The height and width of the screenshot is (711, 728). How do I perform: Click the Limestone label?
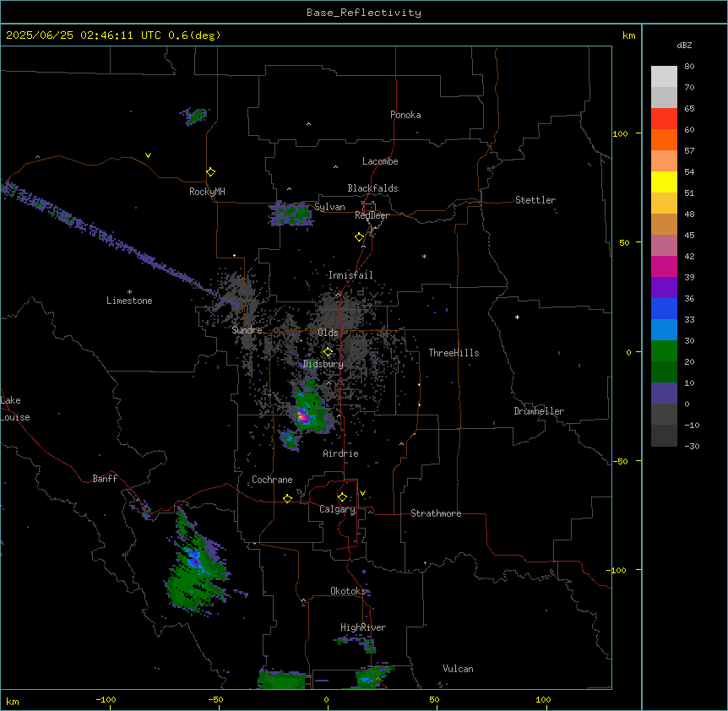[x=129, y=301]
